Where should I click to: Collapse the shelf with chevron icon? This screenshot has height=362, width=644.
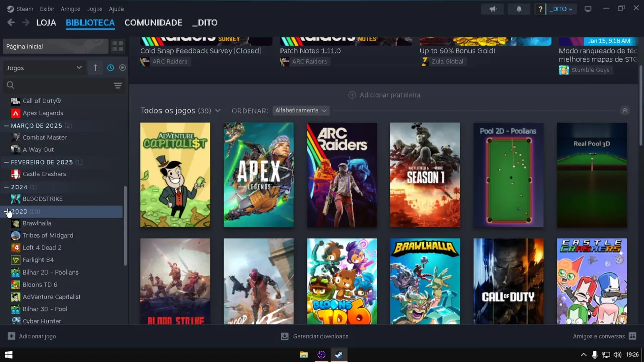pos(625,111)
